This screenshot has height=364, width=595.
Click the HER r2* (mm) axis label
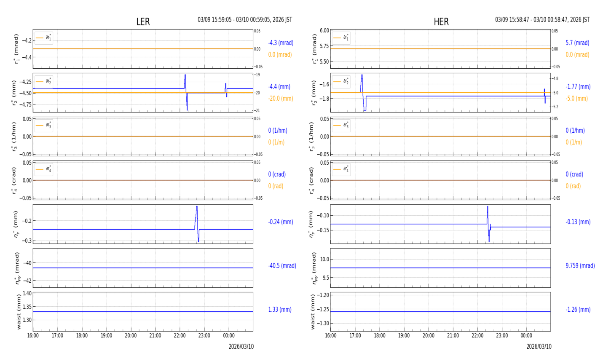[314, 93]
